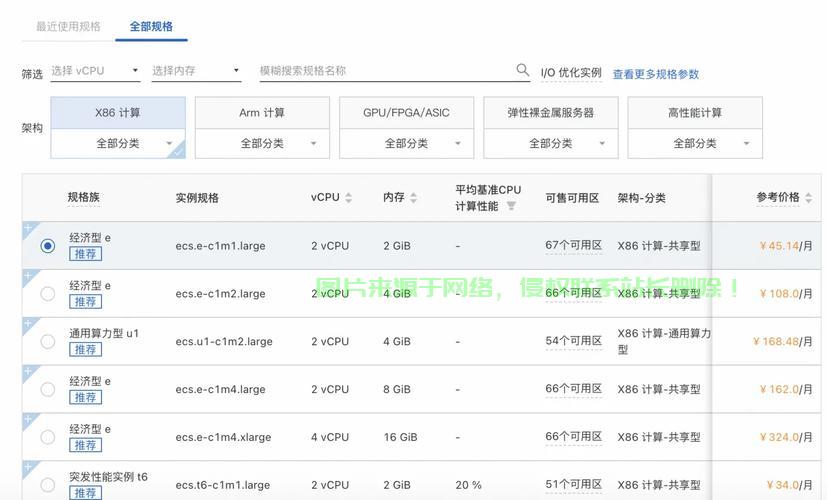Click the search magnifier icon

tap(522, 70)
